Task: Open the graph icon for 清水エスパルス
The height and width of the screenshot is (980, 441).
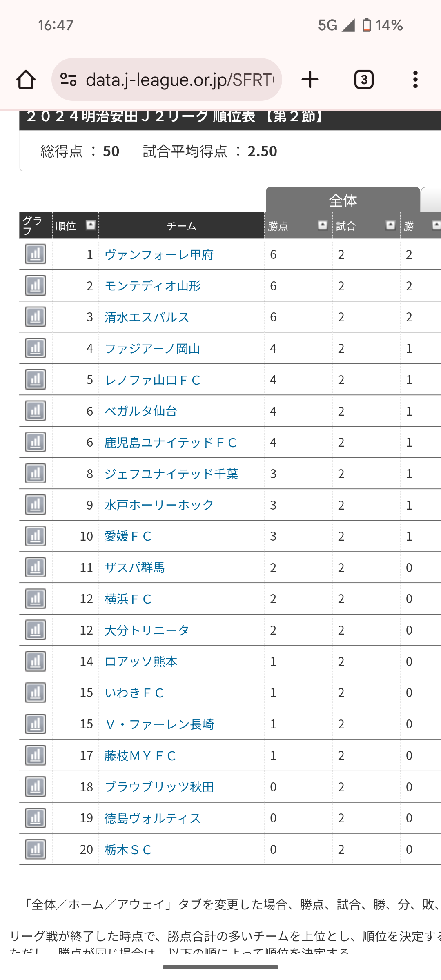Action: 36,317
